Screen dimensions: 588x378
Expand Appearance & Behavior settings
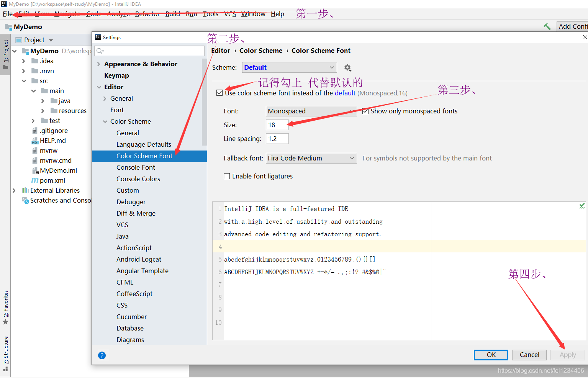tap(99, 64)
